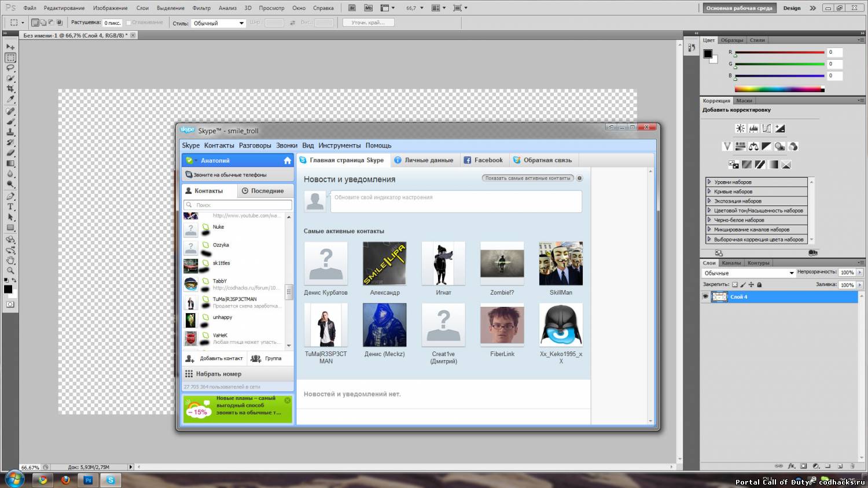Select the Horizontal Type tool
This screenshot has height=488, width=868.
(10, 207)
